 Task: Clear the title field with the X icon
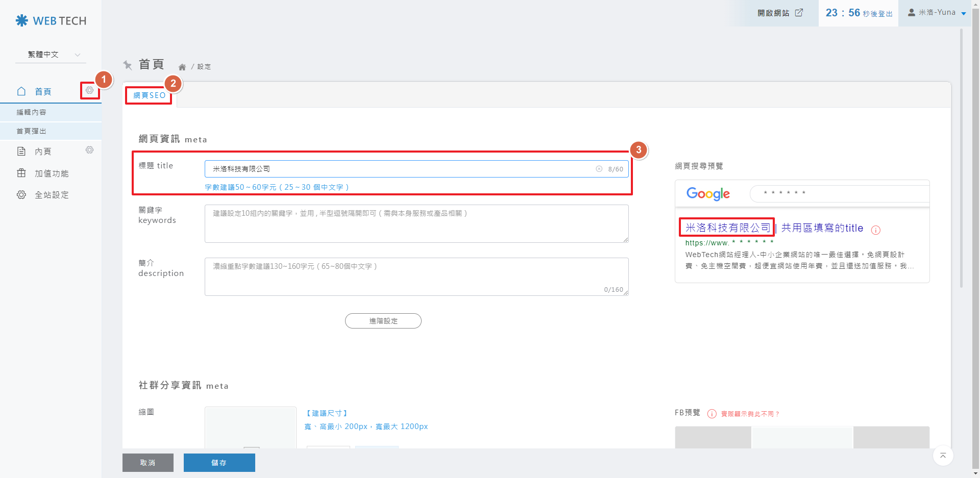tap(599, 169)
